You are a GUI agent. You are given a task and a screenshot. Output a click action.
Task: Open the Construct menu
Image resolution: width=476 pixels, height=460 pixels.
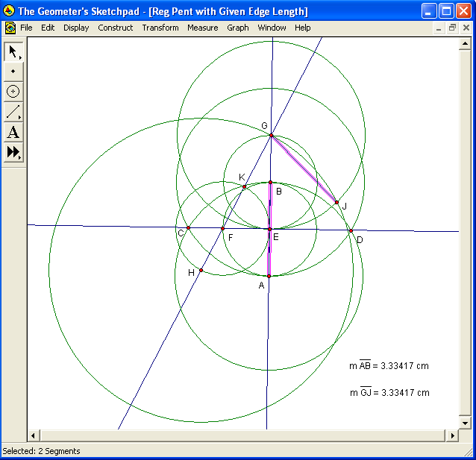[115, 28]
